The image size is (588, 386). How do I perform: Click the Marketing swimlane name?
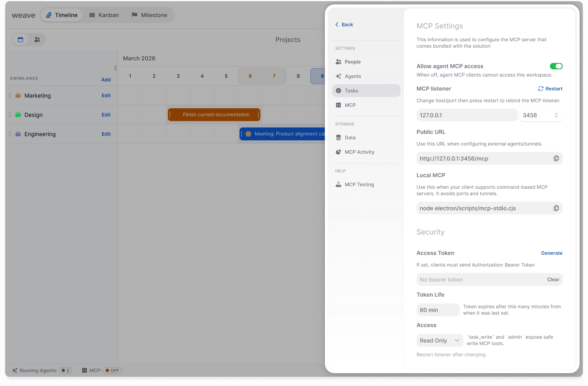tap(38, 95)
